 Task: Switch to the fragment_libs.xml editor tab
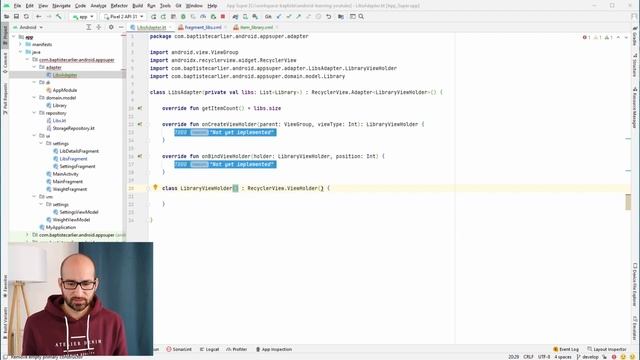click(202, 27)
